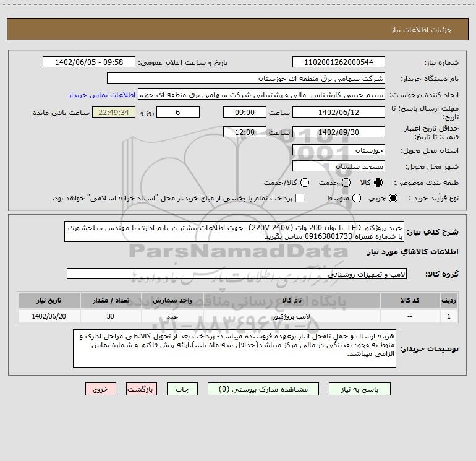Click نام کالا column header
The height and width of the screenshot is (461, 476).
click(292, 300)
